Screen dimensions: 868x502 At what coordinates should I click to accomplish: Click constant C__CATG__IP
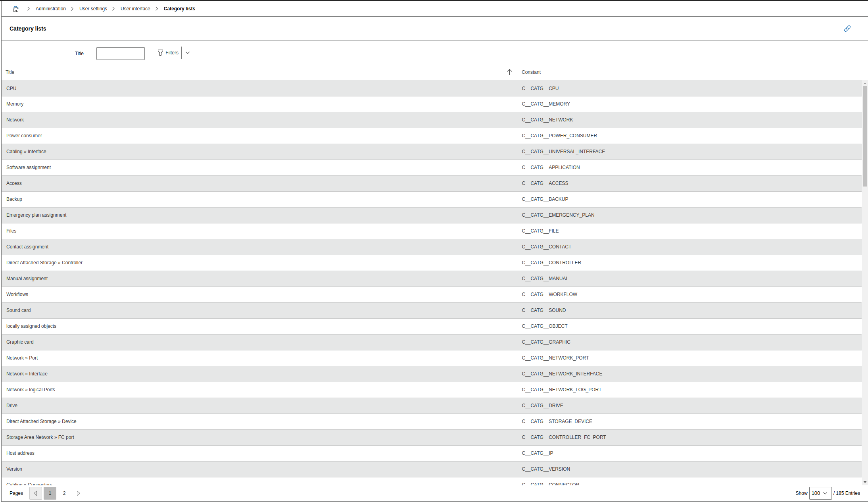(537, 453)
